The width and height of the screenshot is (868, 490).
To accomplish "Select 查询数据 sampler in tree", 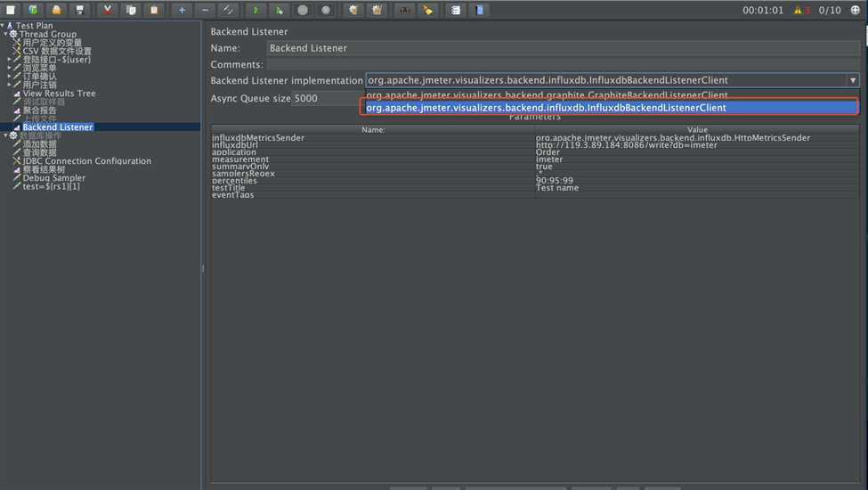I will (x=39, y=152).
